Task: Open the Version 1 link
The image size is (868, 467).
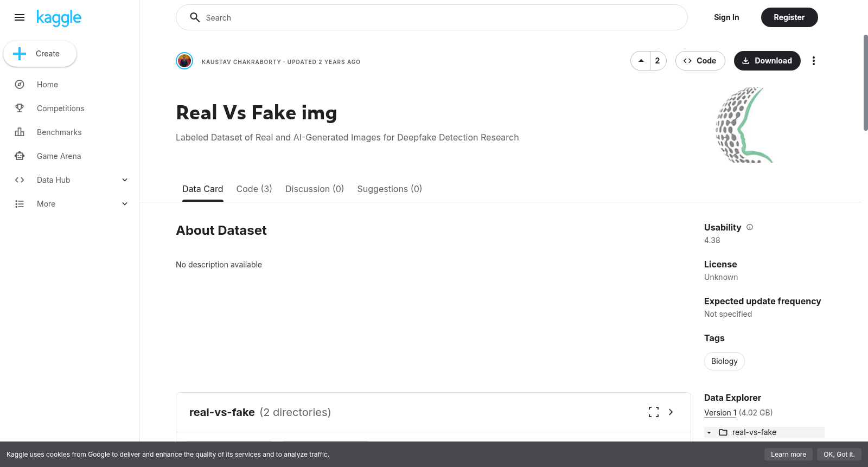Action: coord(720,413)
